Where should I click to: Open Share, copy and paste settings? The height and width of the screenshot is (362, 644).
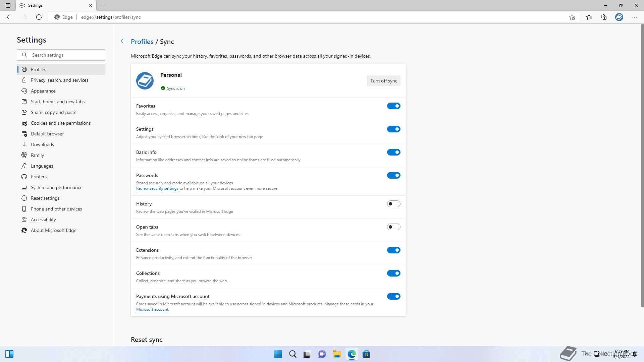point(61,112)
